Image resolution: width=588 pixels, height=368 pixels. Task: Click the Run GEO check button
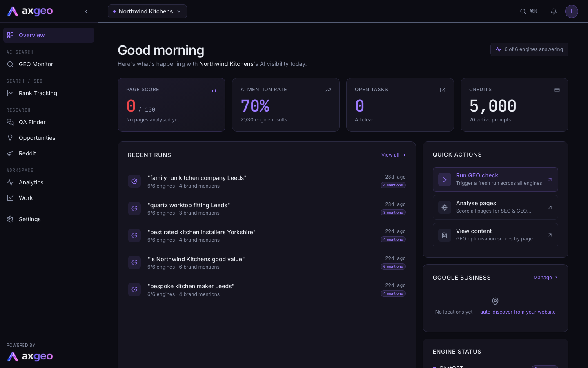(495, 180)
